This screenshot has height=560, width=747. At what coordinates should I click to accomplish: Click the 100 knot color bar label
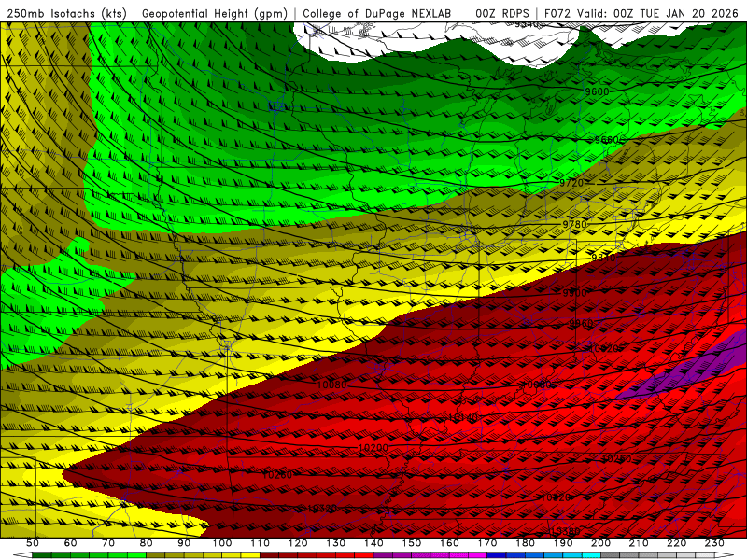(x=222, y=543)
